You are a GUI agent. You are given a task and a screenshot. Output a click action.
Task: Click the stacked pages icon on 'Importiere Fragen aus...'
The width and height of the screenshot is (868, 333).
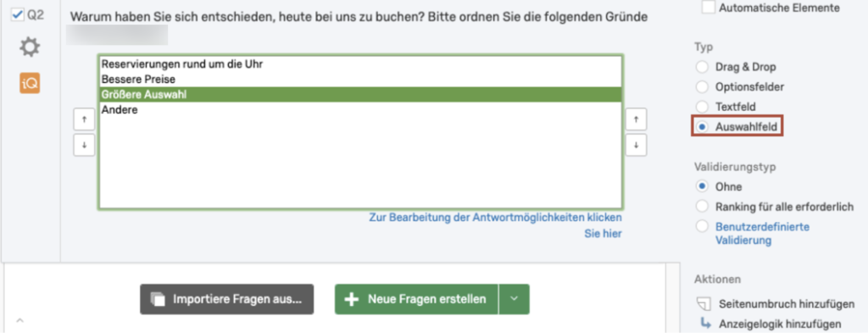point(159,299)
